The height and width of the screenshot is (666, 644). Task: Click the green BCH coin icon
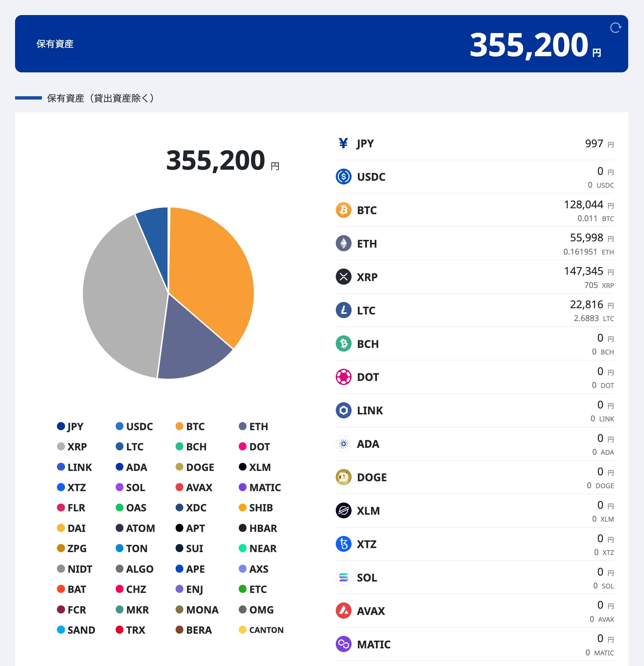point(343,344)
